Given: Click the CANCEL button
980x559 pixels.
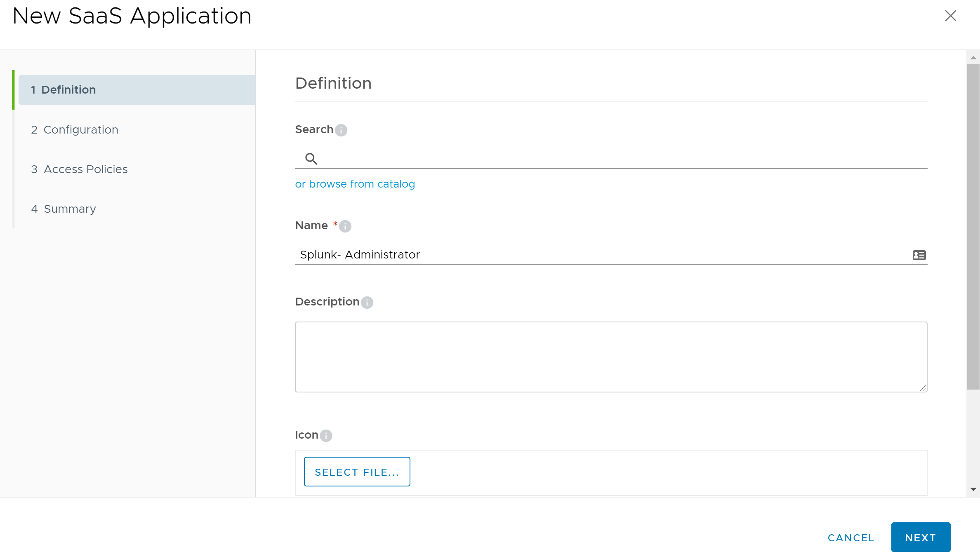Looking at the screenshot, I should (x=850, y=538).
